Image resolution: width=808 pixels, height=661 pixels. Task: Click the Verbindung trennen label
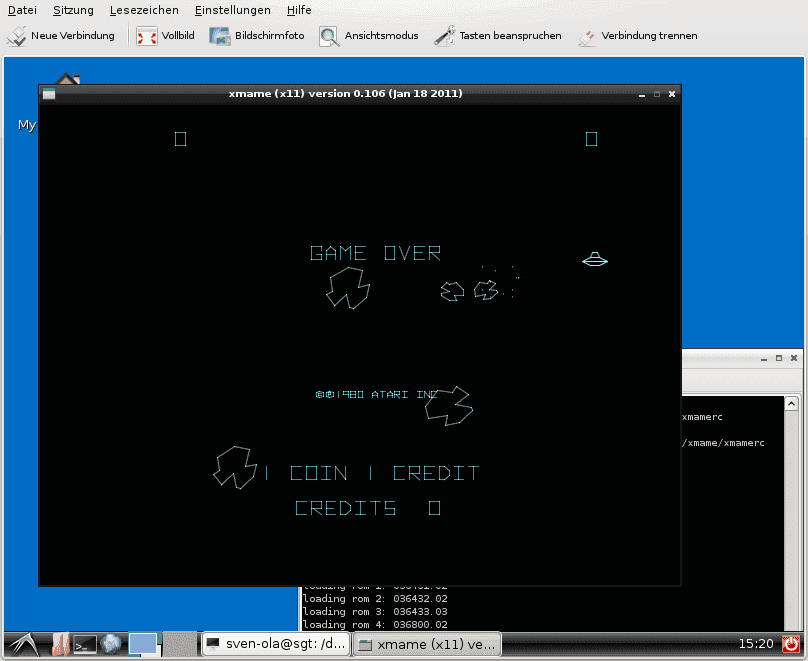(x=649, y=36)
